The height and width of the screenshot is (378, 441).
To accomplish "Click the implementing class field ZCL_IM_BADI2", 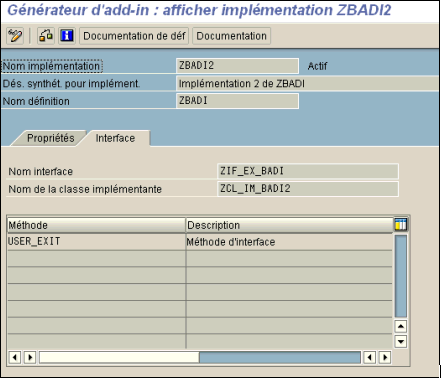I will coord(308,189).
